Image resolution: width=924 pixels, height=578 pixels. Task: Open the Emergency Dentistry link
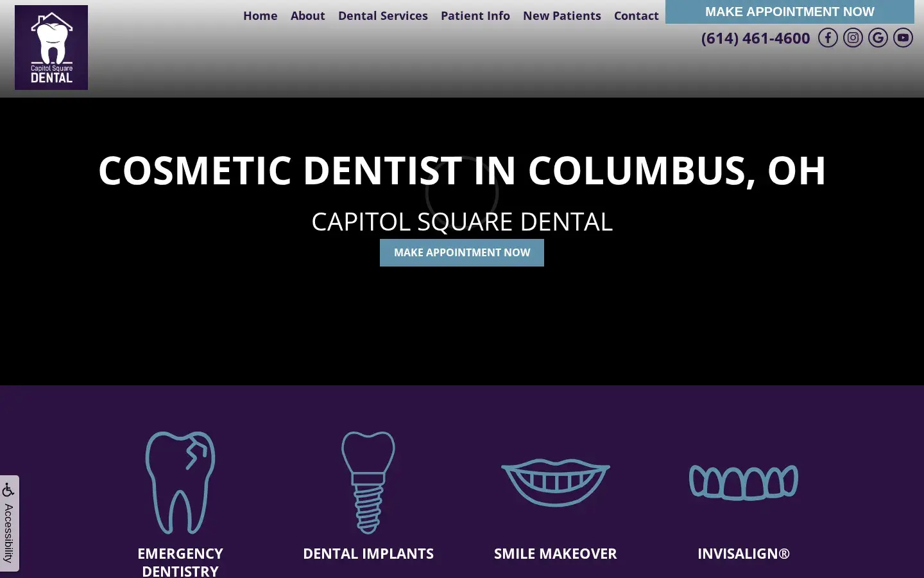pyautogui.click(x=180, y=562)
